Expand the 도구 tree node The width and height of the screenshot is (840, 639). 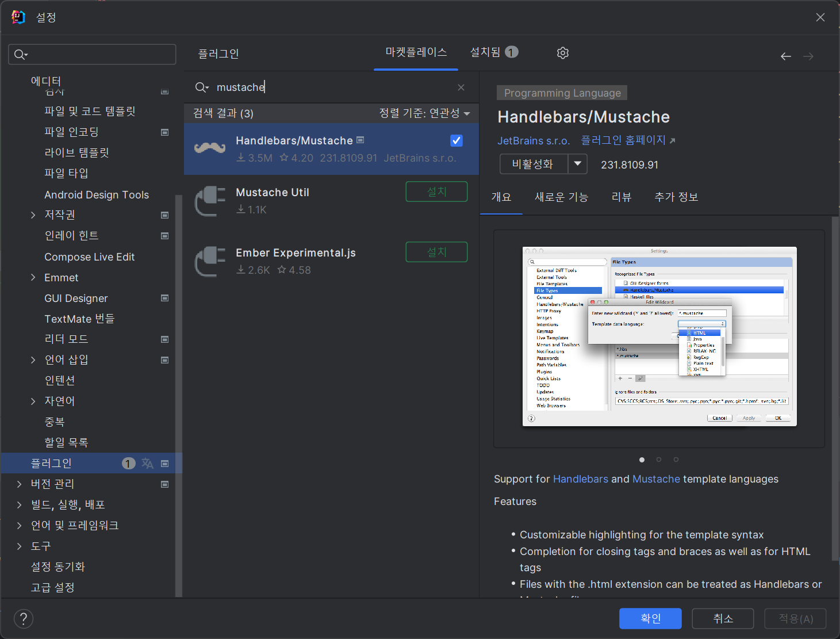20,546
